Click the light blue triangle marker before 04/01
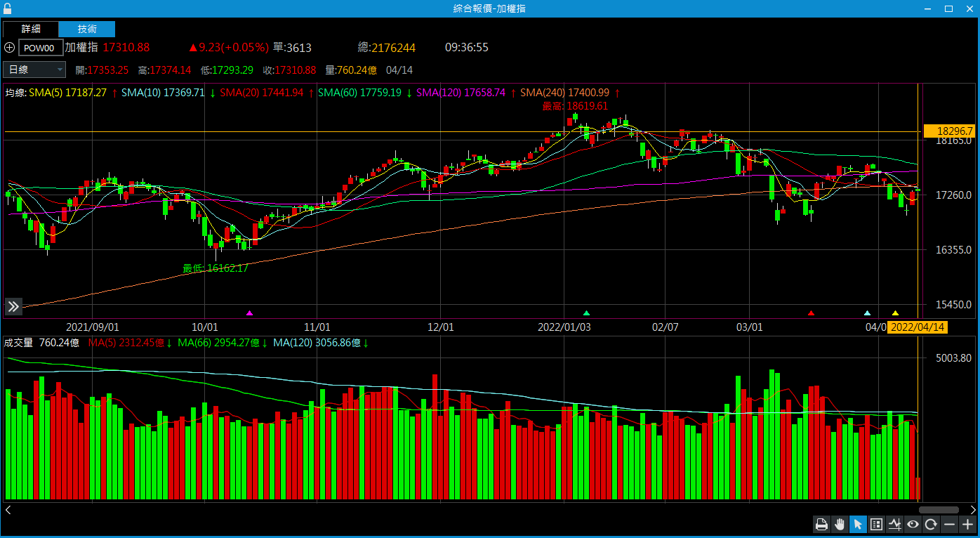The image size is (980, 538). click(868, 313)
